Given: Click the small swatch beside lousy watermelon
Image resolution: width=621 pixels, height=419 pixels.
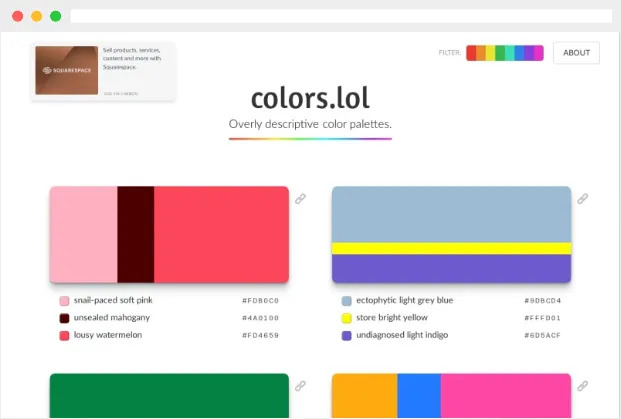Looking at the screenshot, I should pos(64,335).
